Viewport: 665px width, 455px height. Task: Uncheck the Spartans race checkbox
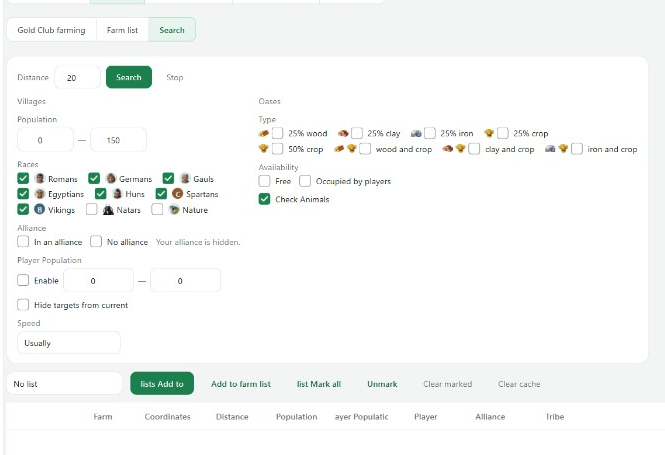(x=161, y=194)
